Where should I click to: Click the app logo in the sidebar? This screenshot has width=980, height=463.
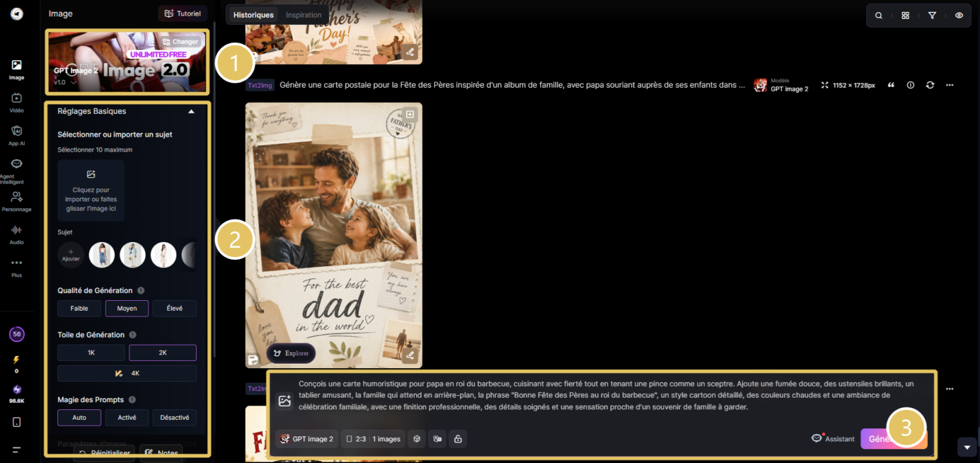(x=16, y=14)
